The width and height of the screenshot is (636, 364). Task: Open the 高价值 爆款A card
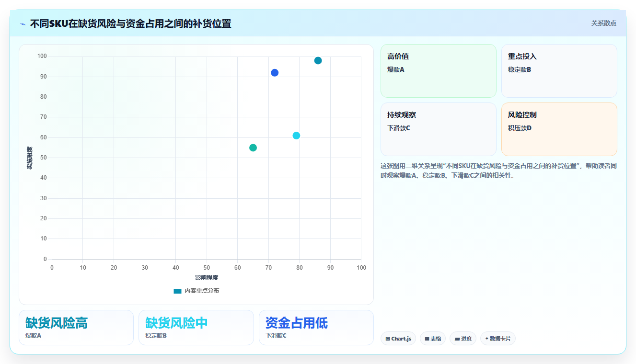[439, 71]
